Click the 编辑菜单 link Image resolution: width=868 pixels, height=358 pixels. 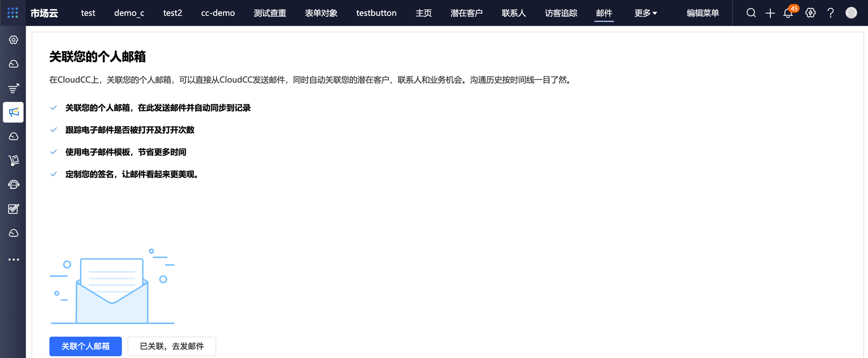point(702,13)
